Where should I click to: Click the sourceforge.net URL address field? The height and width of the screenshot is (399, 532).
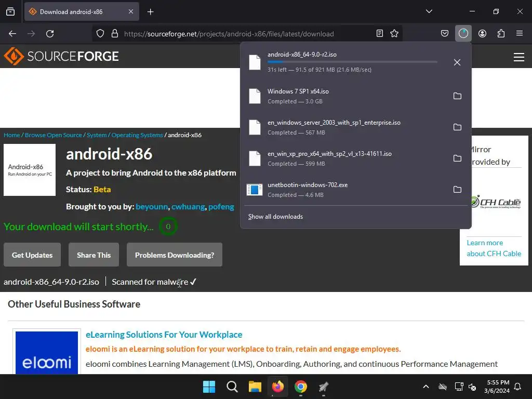[x=248, y=34]
